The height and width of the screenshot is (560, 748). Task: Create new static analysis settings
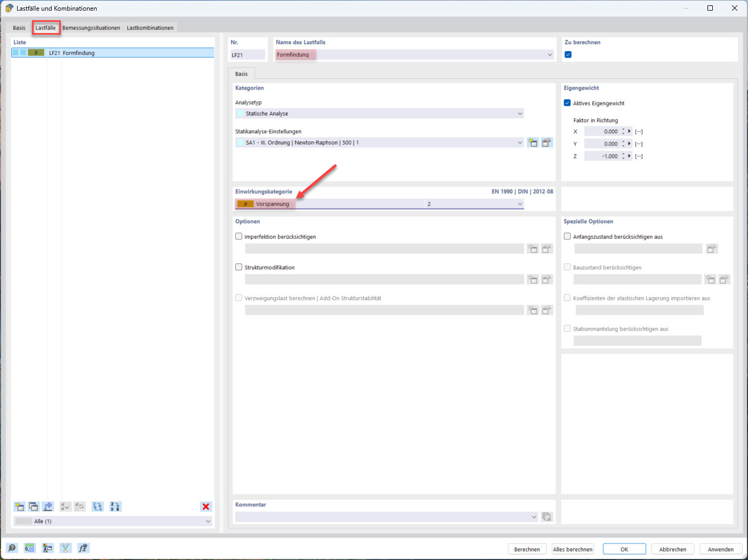(532, 142)
